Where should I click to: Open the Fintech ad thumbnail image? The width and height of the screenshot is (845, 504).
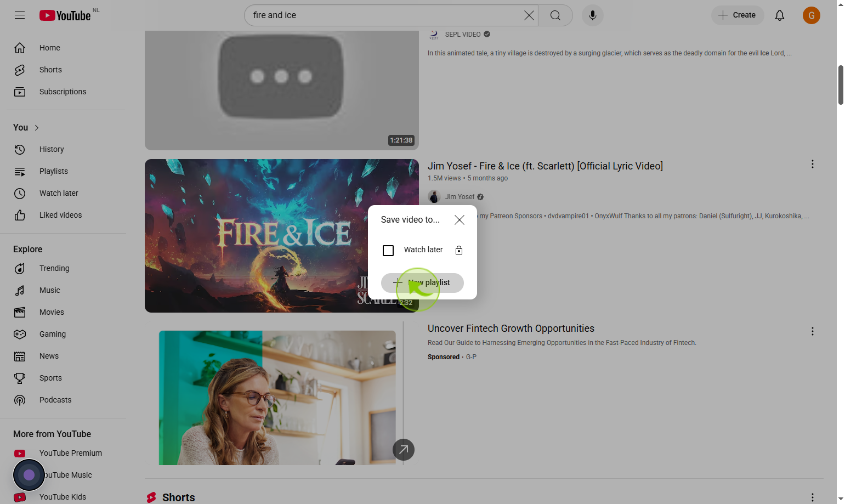pos(277,398)
